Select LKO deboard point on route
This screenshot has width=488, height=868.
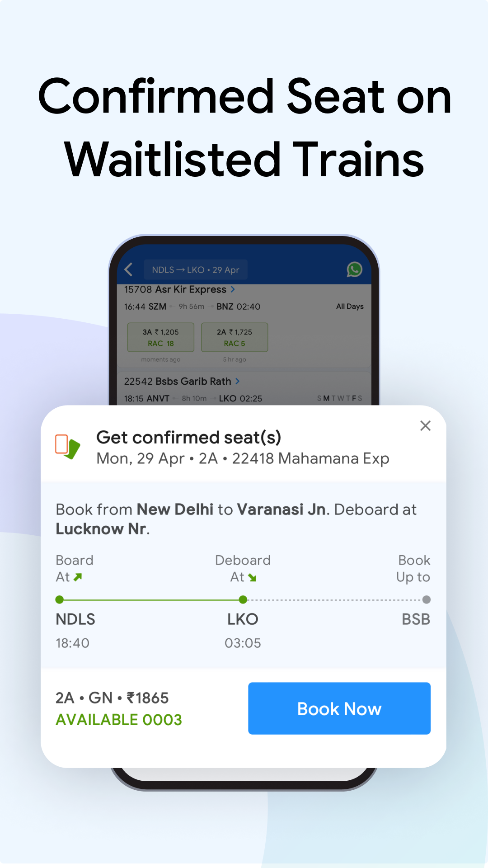[243, 600]
